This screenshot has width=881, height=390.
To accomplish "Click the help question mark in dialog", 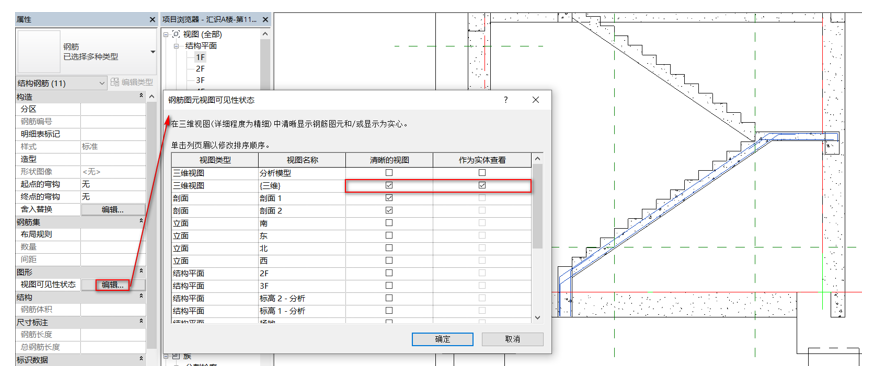I will tap(505, 100).
